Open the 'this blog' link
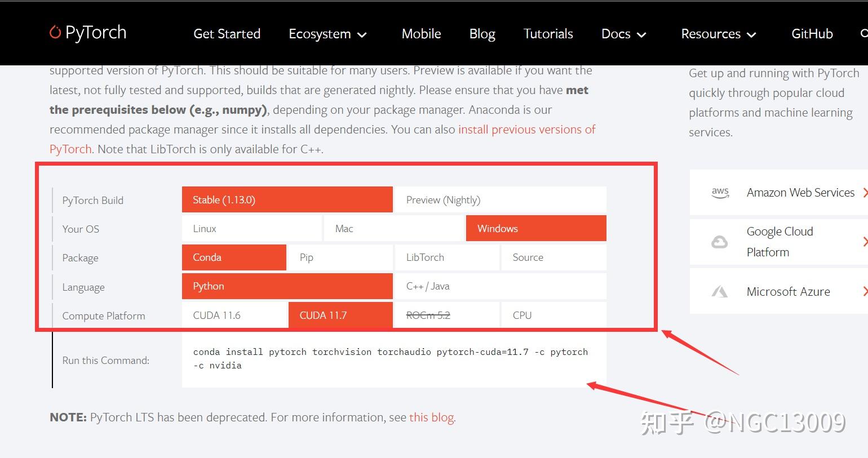The height and width of the screenshot is (458, 868). pyautogui.click(x=431, y=417)
